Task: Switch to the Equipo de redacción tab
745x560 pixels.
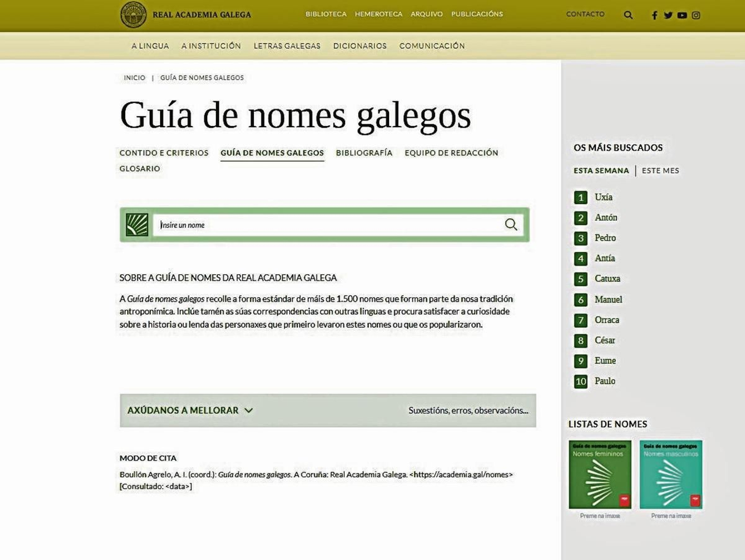Action: 451,153
